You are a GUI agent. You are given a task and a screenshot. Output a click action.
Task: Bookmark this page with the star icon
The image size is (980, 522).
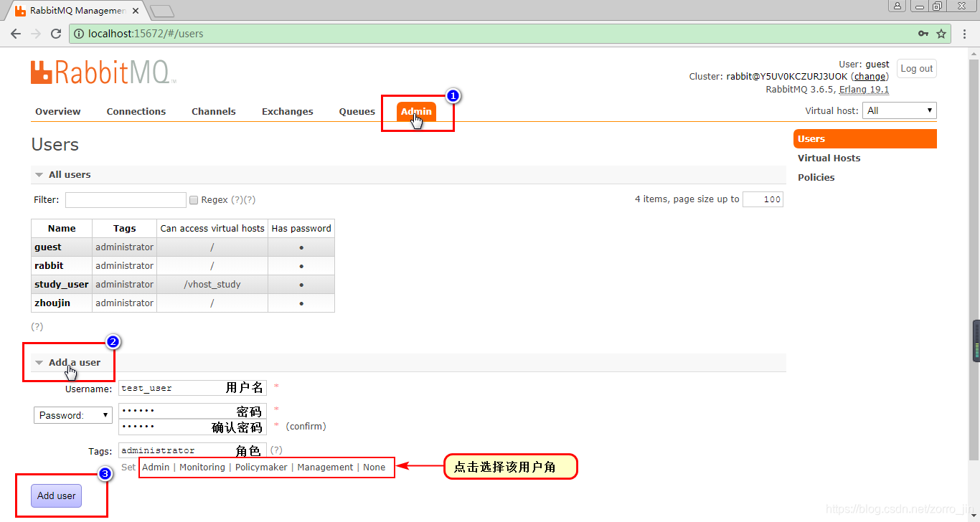point(941,34)
